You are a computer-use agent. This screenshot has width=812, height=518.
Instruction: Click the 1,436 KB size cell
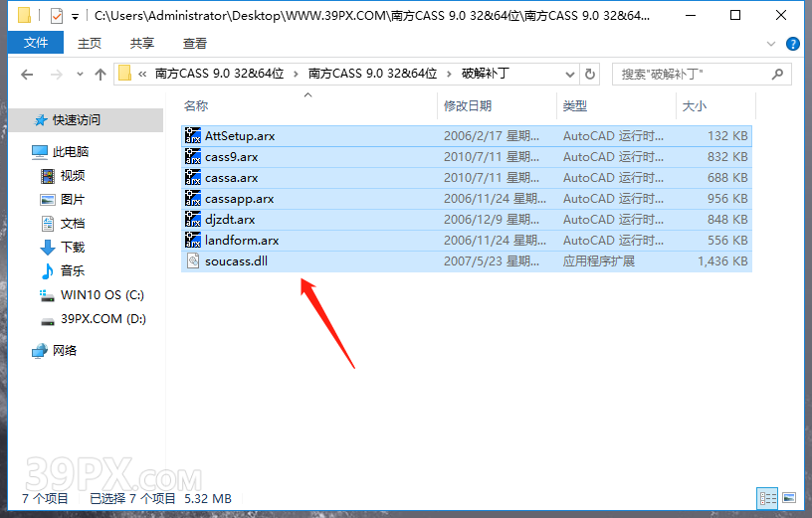(x=722, y=260)
